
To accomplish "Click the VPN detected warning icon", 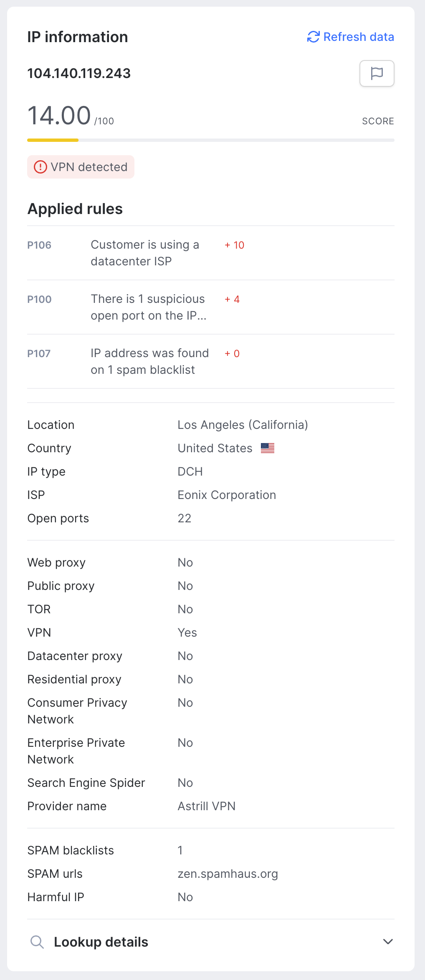I will click(x=40, y=167).
